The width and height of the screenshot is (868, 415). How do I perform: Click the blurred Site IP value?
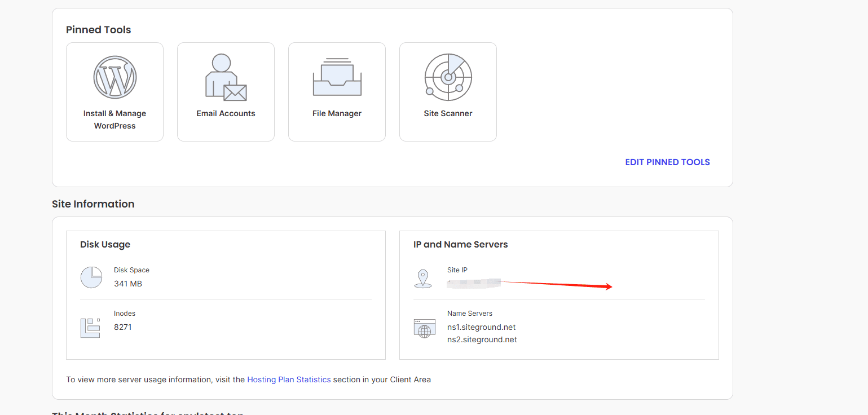point(474,283)
